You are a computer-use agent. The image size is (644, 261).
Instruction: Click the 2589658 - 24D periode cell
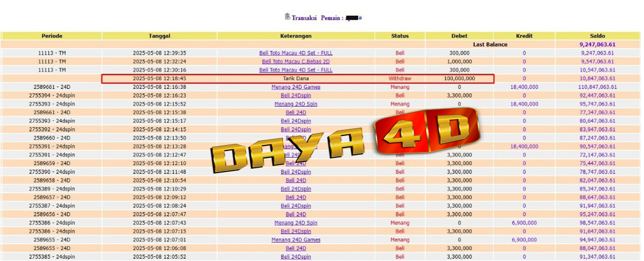(x=52, y=181)
